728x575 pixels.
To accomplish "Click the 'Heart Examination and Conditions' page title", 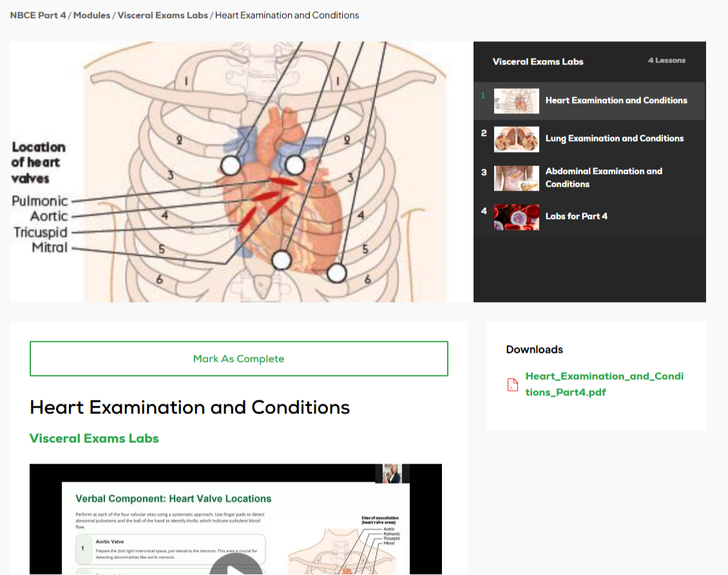I will point(189,408).
